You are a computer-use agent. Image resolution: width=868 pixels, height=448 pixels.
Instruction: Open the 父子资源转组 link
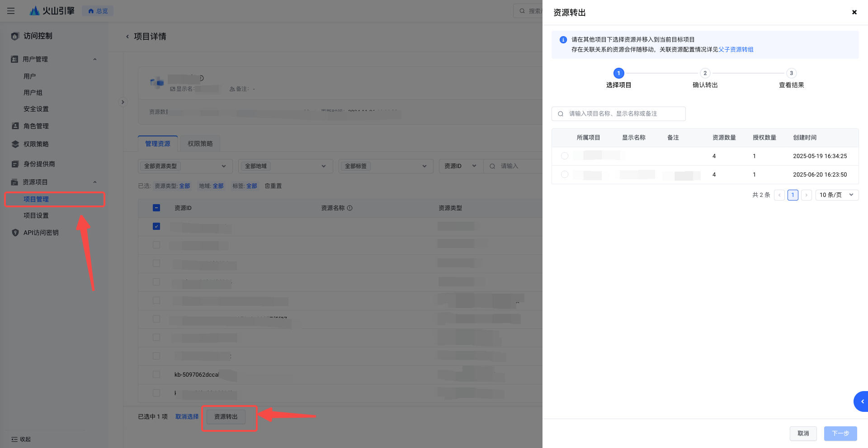736,50
